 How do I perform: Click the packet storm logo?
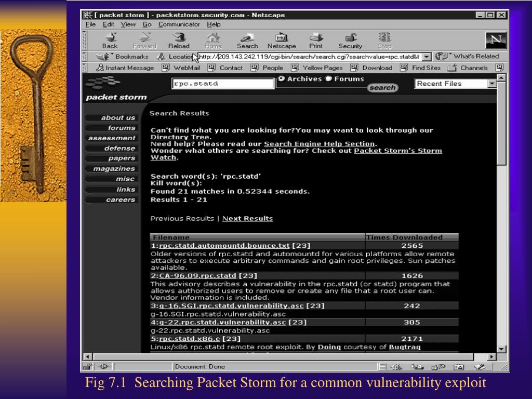pos(115,89)
